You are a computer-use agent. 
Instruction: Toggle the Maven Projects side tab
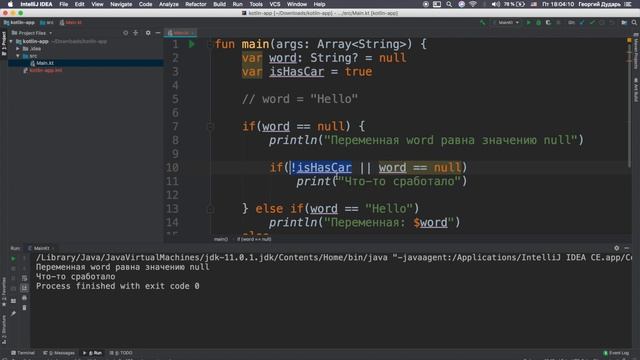636,52
